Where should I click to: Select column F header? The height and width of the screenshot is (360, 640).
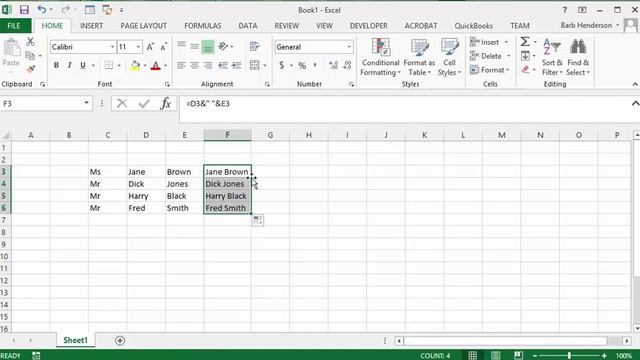point(227,135)
